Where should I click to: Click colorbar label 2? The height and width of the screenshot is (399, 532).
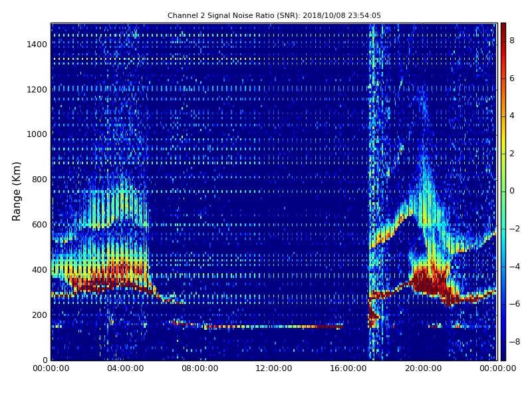point(512,154)
